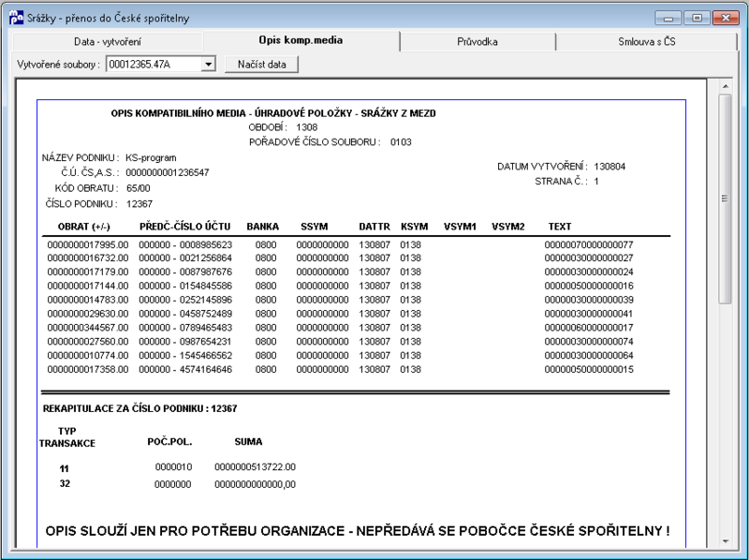Switch to Data - vytvoření tab
The height and width of the screenshot is (560, 749).
pyautogui.click(x=108, y=41)
